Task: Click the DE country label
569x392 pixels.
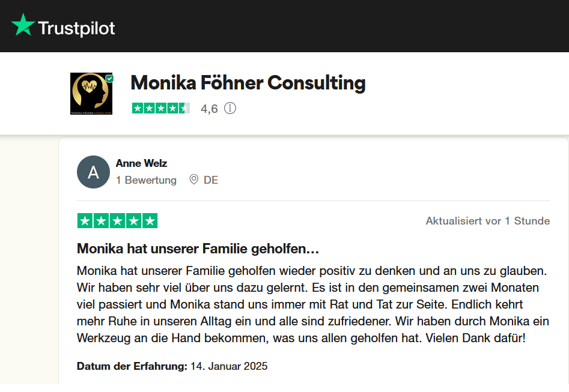Action: click(x=210, y=179)
